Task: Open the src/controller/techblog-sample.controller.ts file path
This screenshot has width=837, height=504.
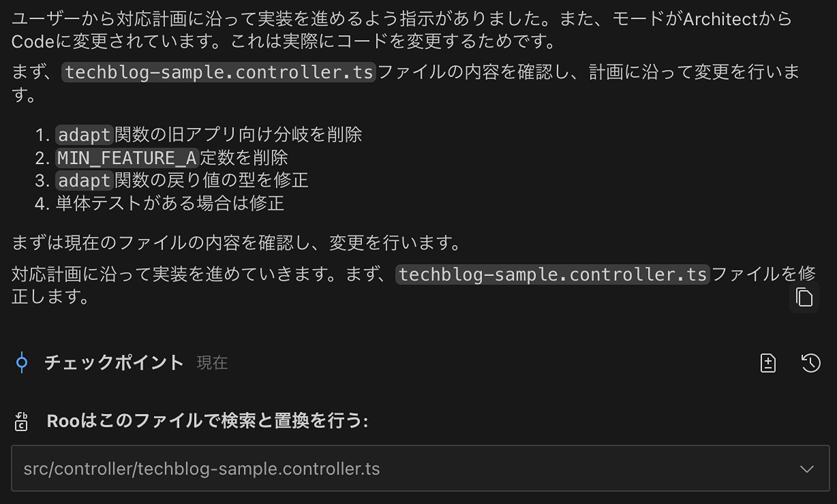Action: (x=202, y=469)
